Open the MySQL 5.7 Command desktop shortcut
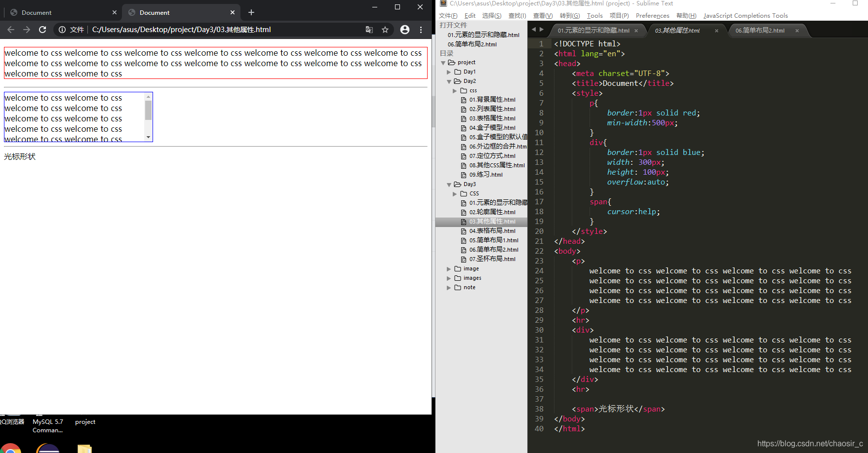This screenshot has height=453, width=868. pyautogui.click(x=48, y=426)
